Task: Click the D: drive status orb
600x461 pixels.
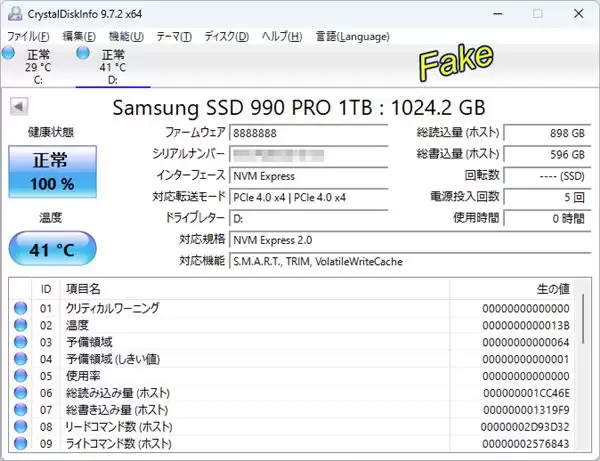Action: (83, 54)
